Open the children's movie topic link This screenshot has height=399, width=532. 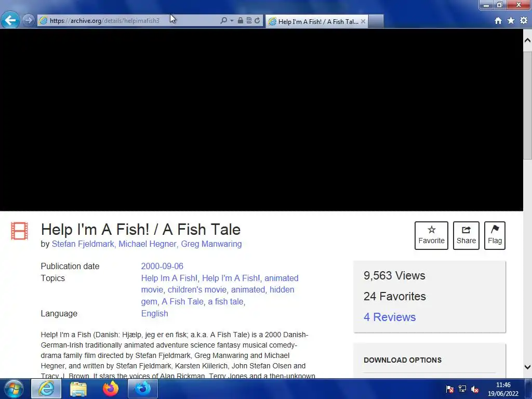(197, 290)
